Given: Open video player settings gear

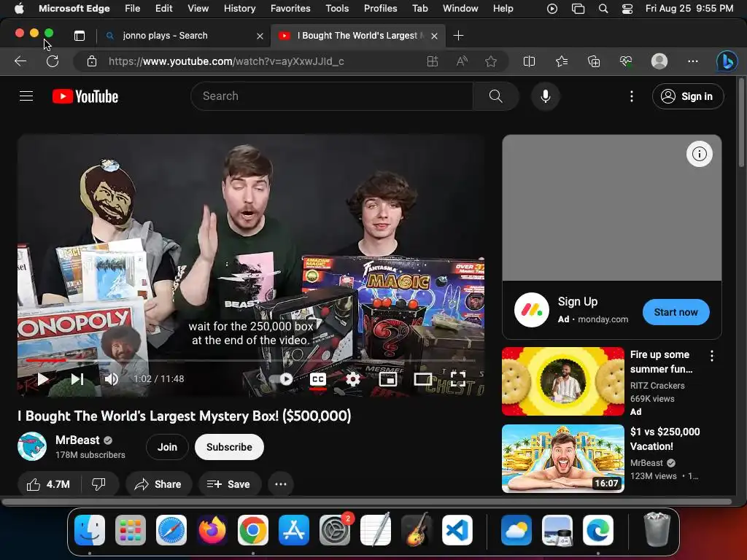Looking at the screenshot, I should pos(353,379).
